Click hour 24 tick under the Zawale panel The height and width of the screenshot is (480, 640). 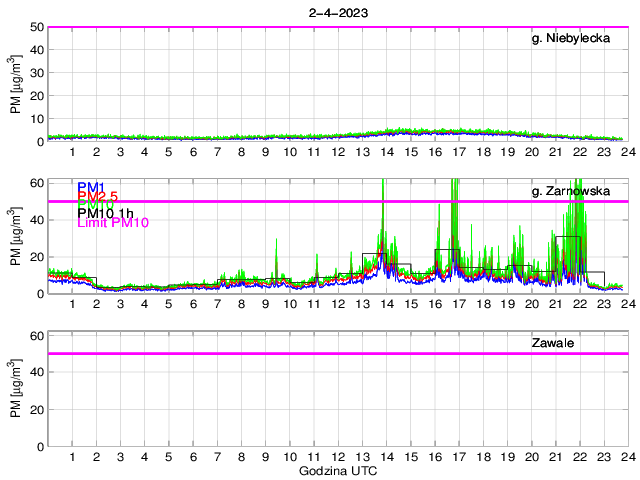(626, 457)
